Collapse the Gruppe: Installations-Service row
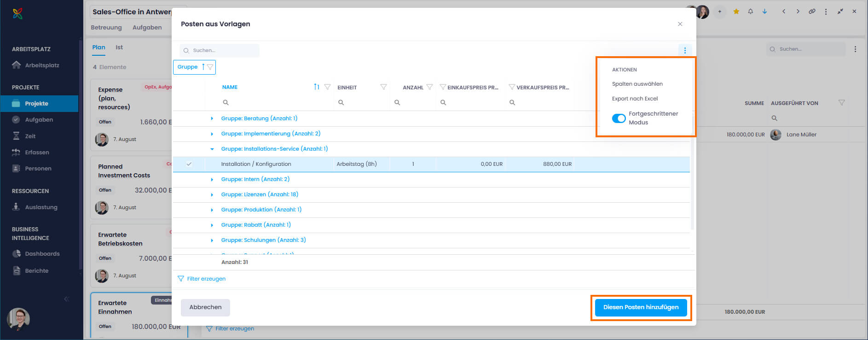The height and width of the screenshot is (340, 868). coord(212,149)
